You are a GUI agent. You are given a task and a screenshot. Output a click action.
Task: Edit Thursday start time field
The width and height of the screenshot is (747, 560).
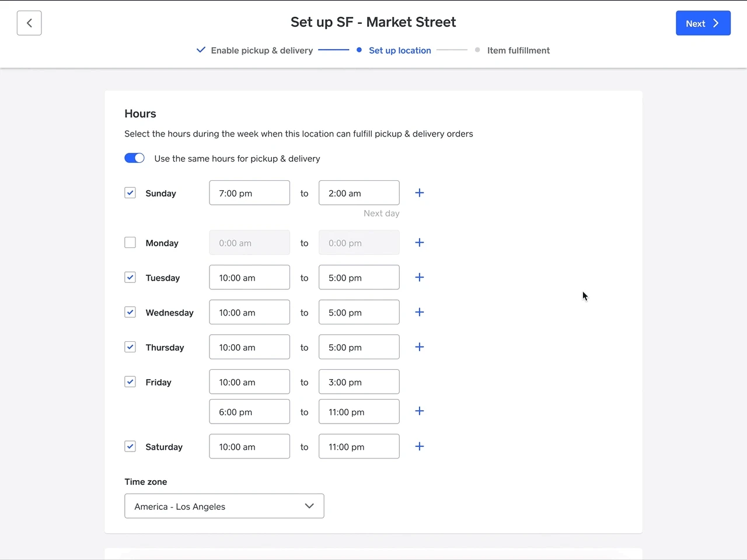[x=250, y=347]
